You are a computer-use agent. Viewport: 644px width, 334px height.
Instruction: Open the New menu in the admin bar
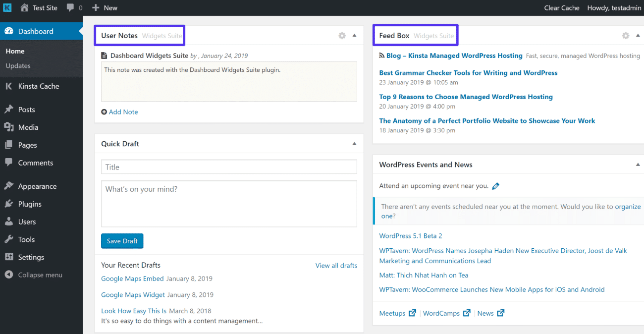click(x=104, y=7)
